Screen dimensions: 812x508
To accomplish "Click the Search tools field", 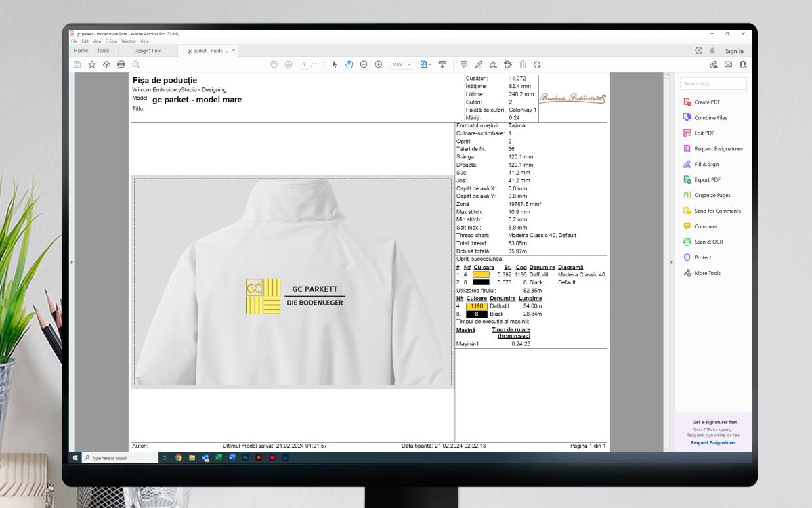I will 713,84.
